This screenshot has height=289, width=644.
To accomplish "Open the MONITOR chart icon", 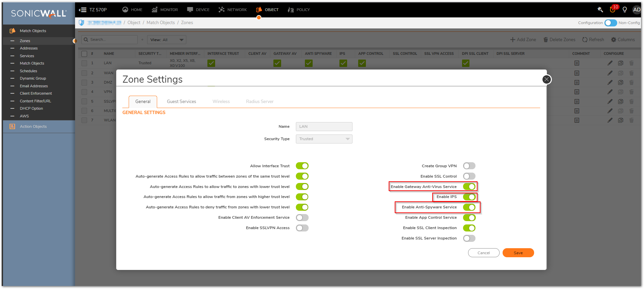I will 154,10.
